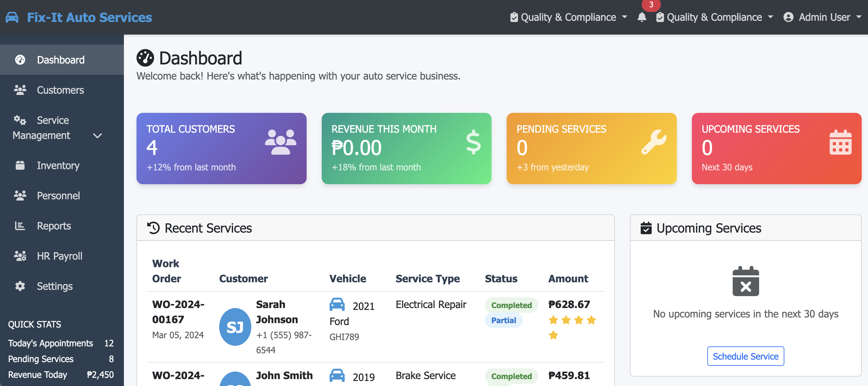Click the Admin User profile icon

(788, 17)
